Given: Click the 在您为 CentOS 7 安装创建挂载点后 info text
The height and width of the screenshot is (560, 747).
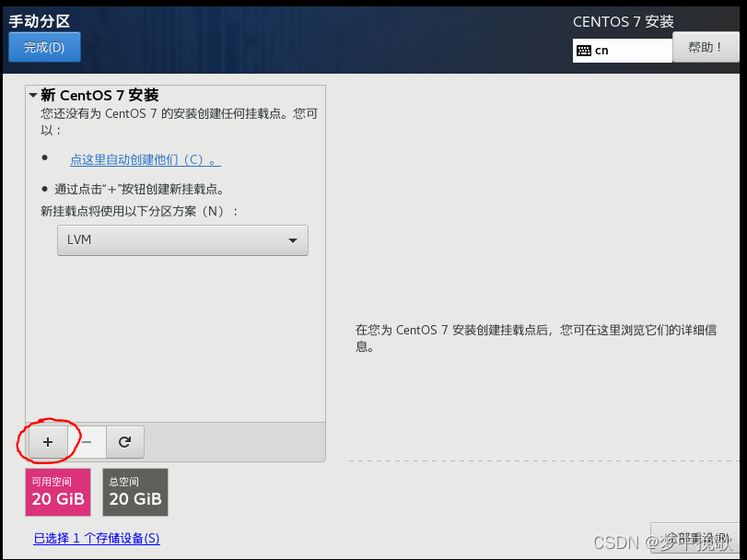Looking at the screenshot, I should click(536, 338).
